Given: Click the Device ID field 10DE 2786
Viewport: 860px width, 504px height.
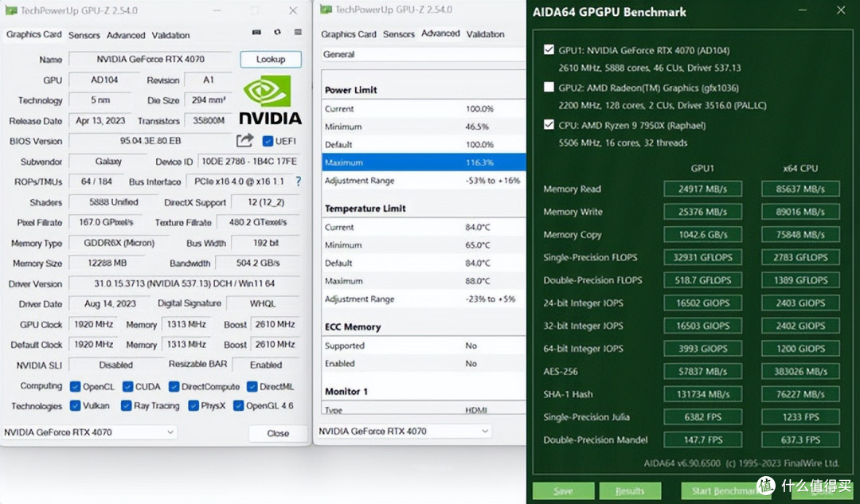Looking at the screenshot, I should coord(249,162).
